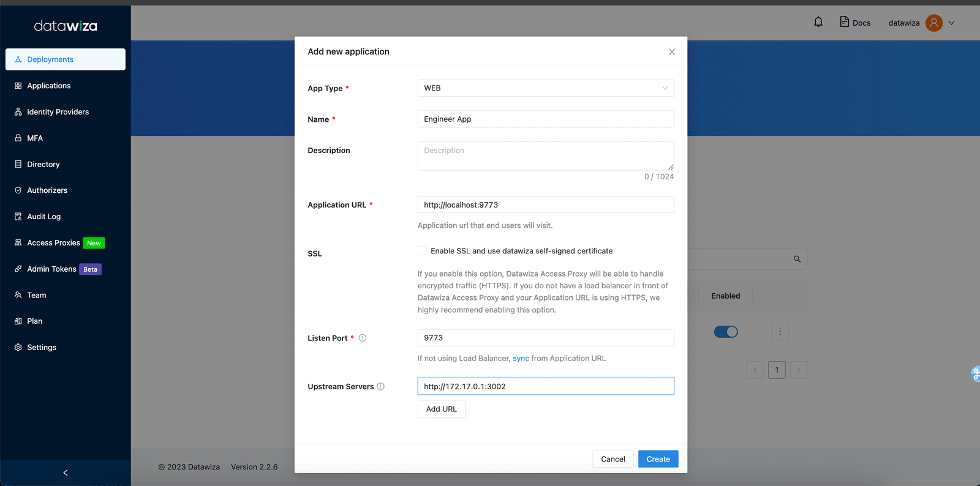The height and width of the screenshot is (486, 980).
Task: Click the New badge beside Access Proxies
Action: 94,243
